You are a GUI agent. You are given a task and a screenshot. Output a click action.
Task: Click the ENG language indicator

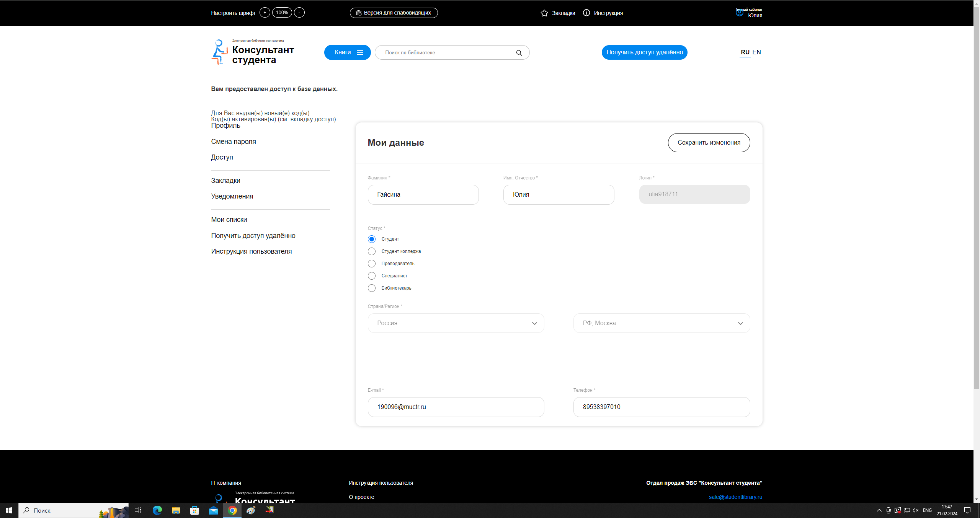pyautogui.click(x=927, y=510)
